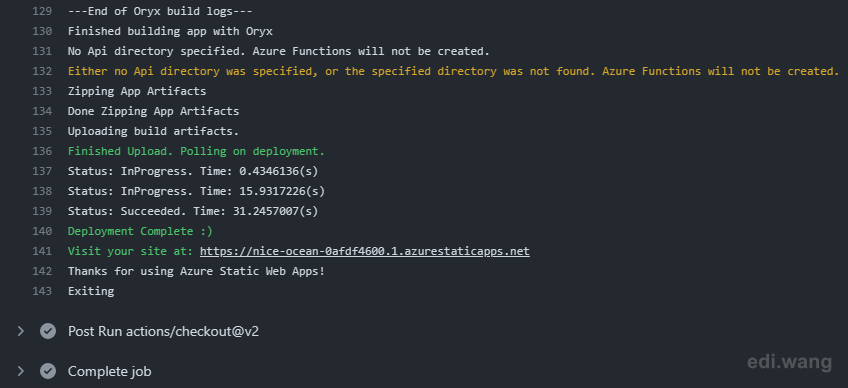Click line number 129 in the log
The image size is (848, 388).
pyautogui.click(x=42, y=11)
